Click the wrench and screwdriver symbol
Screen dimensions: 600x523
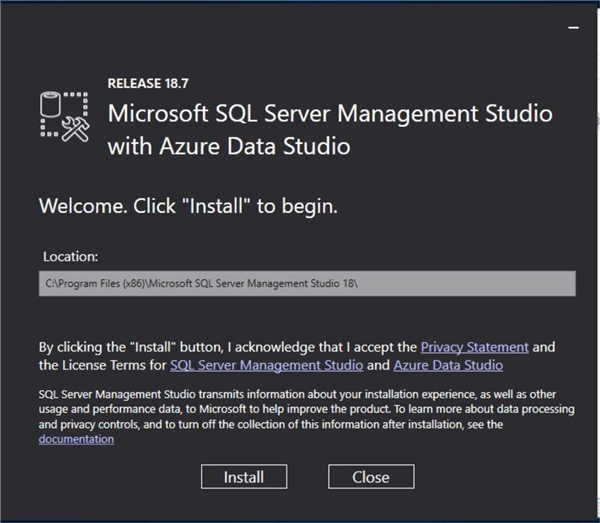pos(76,128)
